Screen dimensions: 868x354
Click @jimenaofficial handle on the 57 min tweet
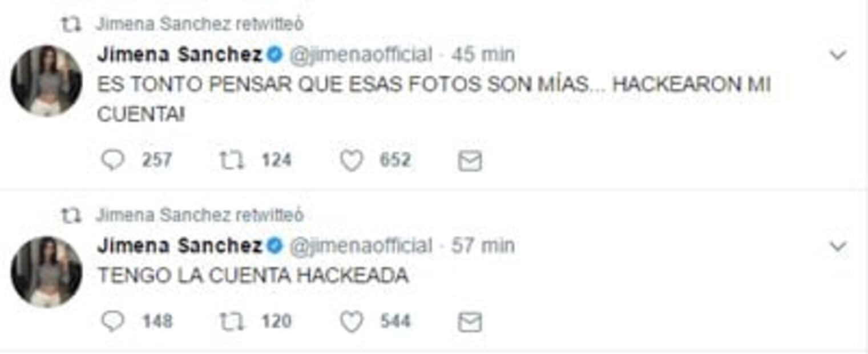361,246
